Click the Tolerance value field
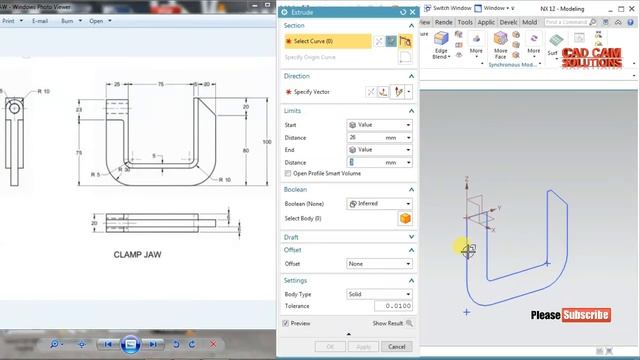Screen dimensions: 640x360 393,306
